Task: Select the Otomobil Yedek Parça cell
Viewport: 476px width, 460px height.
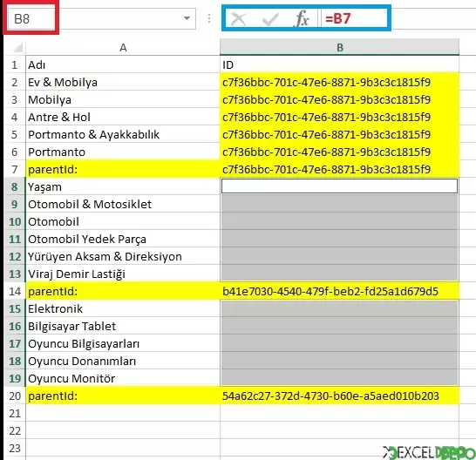Action: [123, 239]
